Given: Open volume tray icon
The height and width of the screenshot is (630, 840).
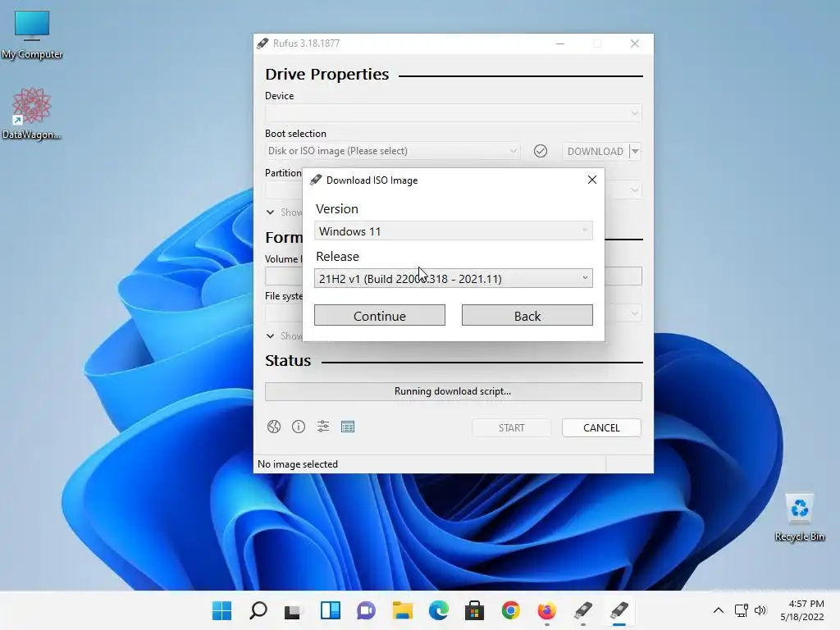Looking at the screenshot, I should pyautogui.click(x=760, y=610).
